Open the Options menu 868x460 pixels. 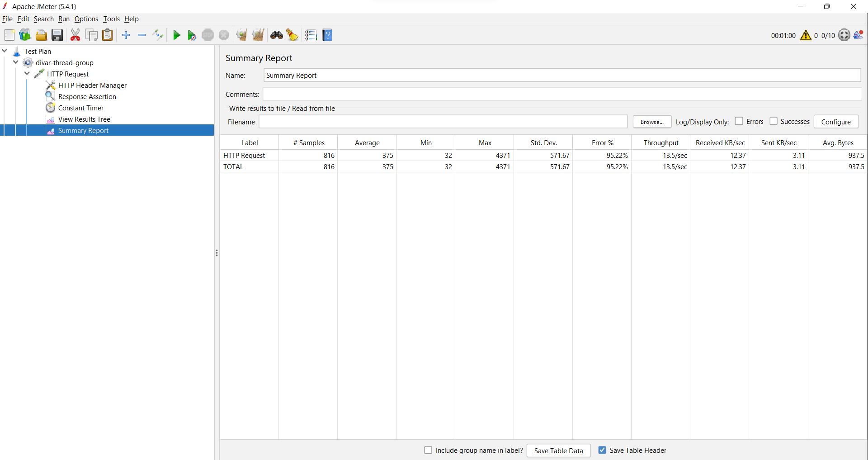[x=86, y=19]
